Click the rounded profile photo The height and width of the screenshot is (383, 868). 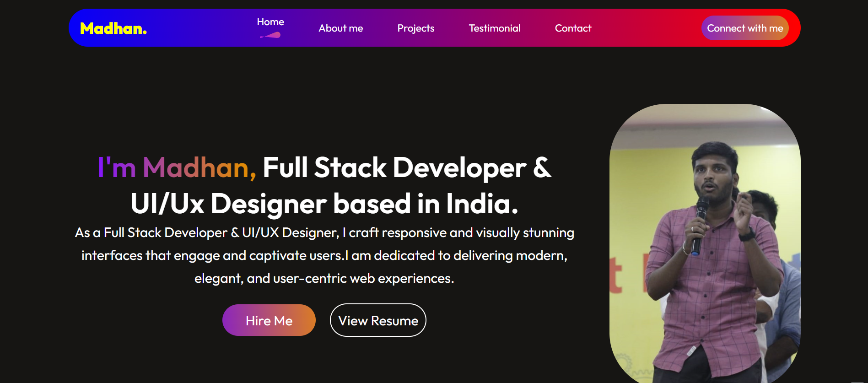705,243
